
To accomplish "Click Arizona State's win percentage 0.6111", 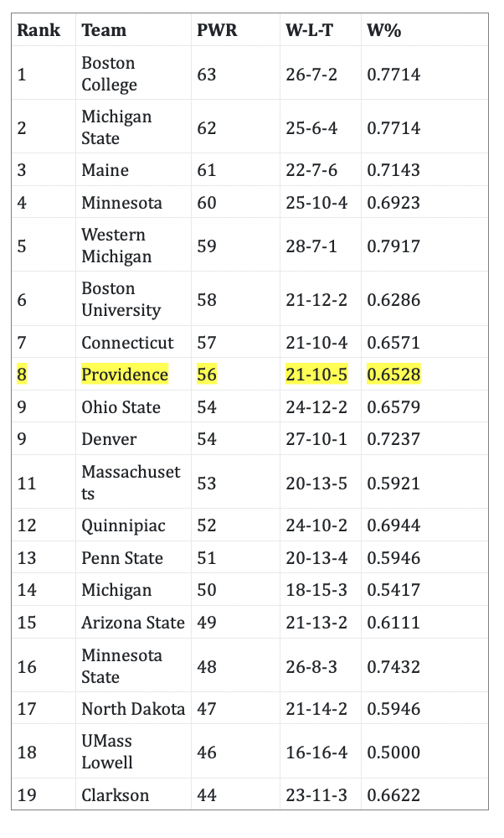I will point(393,623).
